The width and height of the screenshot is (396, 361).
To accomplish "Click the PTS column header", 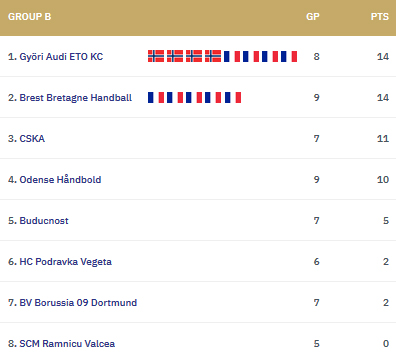I will [380, 17].
